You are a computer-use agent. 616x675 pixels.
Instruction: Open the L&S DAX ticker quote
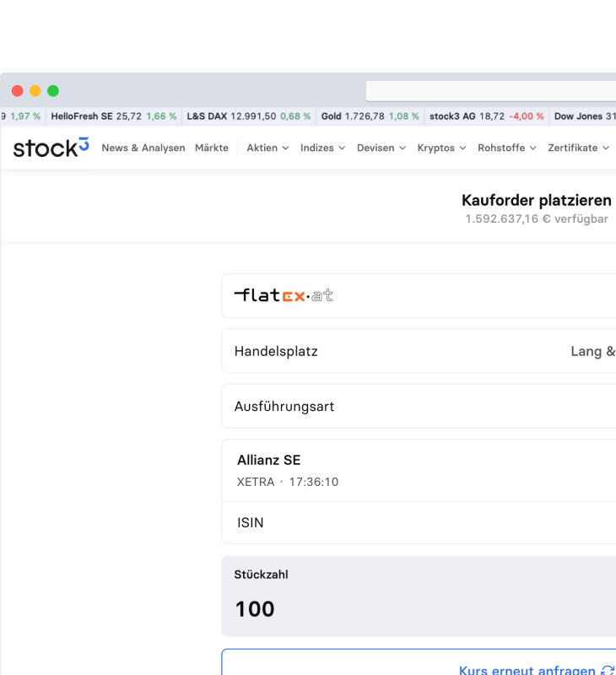(x=248, y=116)
